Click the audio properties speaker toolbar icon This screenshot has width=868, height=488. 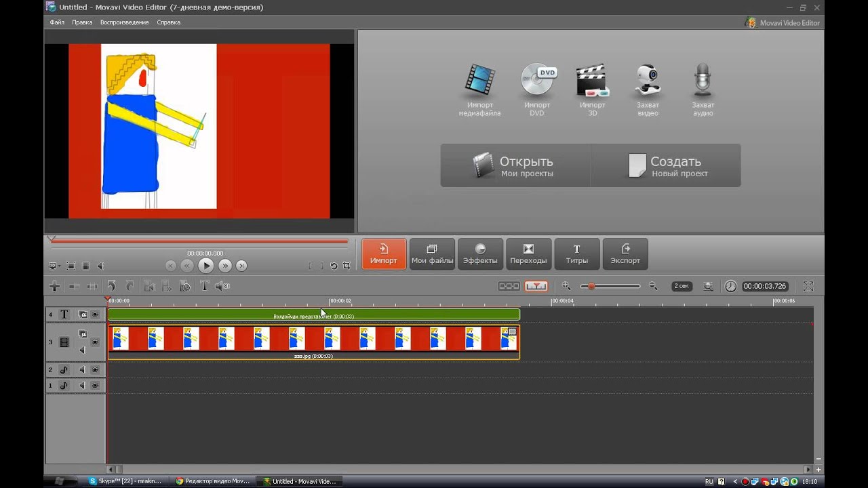click(x=222, y=287)
